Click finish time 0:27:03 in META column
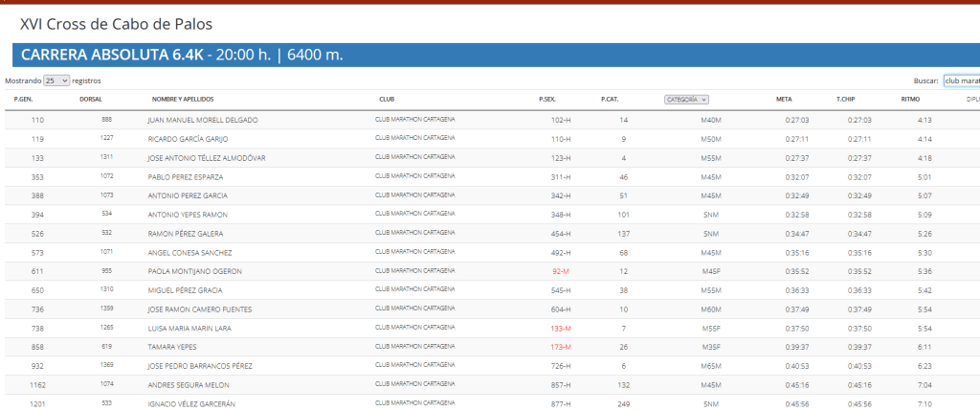980x412 pixels. [x=797, y=120]
